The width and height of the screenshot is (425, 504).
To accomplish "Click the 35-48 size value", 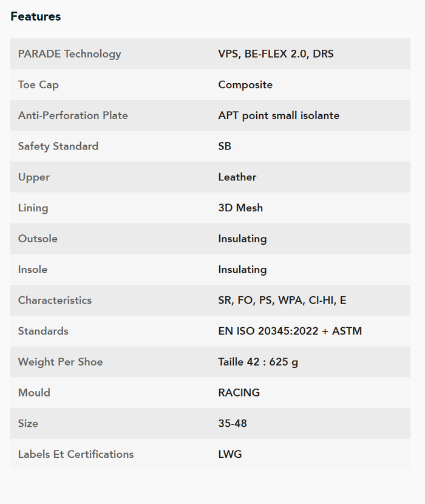I will click(x=233, y=423).
